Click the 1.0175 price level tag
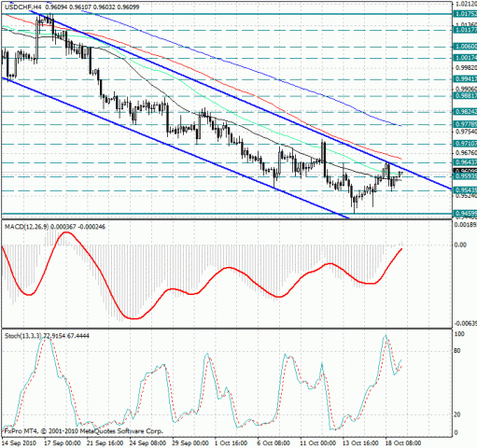 465,14
